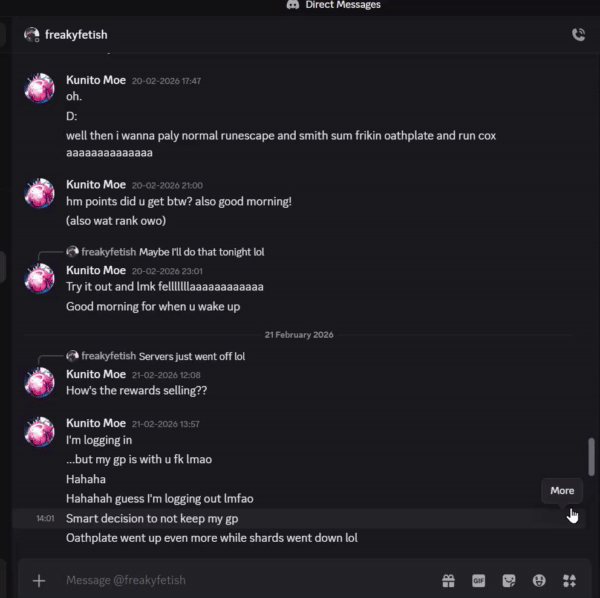Click the Direct Messages title text
The width and height of the screenshot is (600, 598).
[x=343, y=5]
